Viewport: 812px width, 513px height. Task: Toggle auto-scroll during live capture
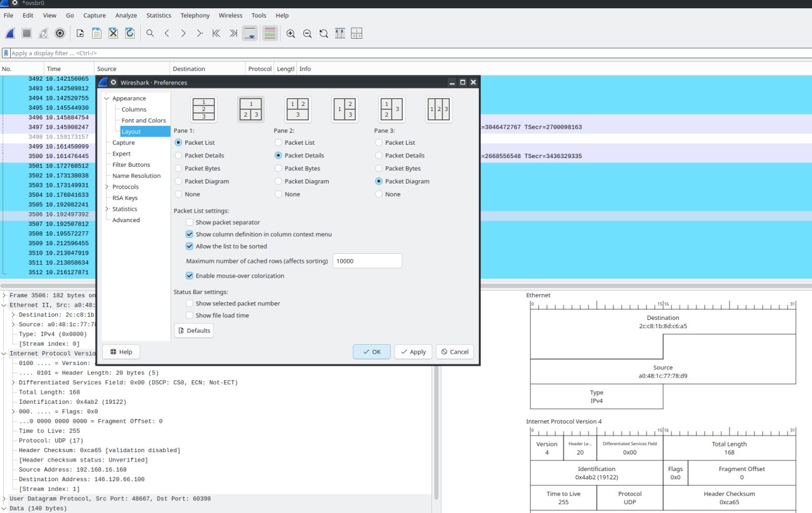point(250,33)
